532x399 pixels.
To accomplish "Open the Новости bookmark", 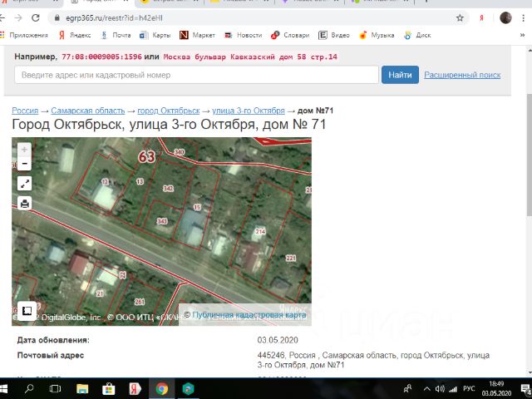I will click(x=244, y=36).
